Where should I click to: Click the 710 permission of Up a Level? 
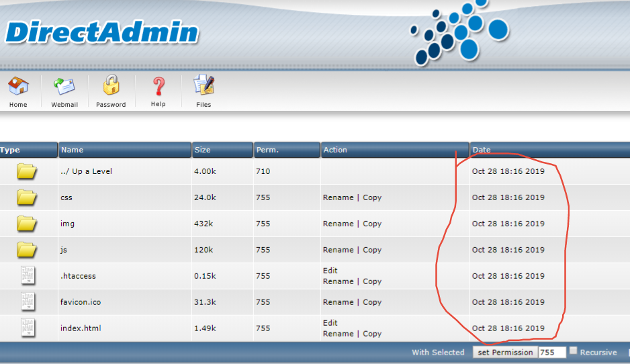coord(263,171)
